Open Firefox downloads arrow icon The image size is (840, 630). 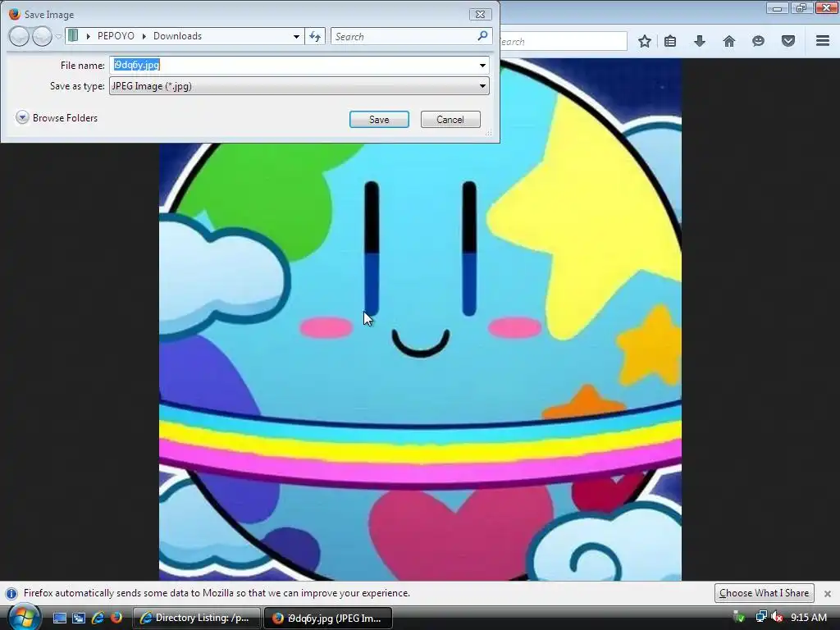pos(700,41)
